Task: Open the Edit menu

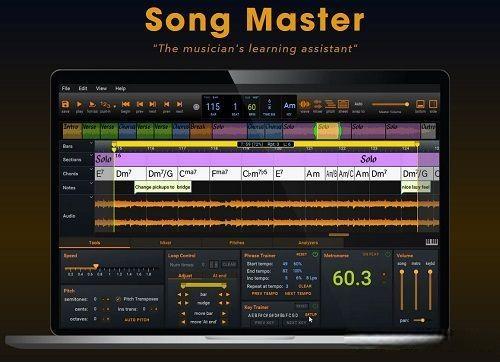Action: pyautogui.click(x=83, y=88)
